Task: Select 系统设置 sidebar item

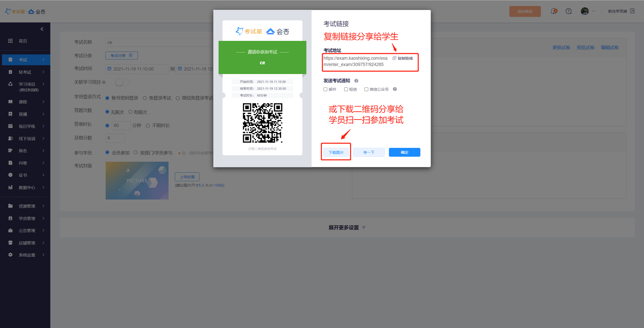Action: tap(27, 255)
